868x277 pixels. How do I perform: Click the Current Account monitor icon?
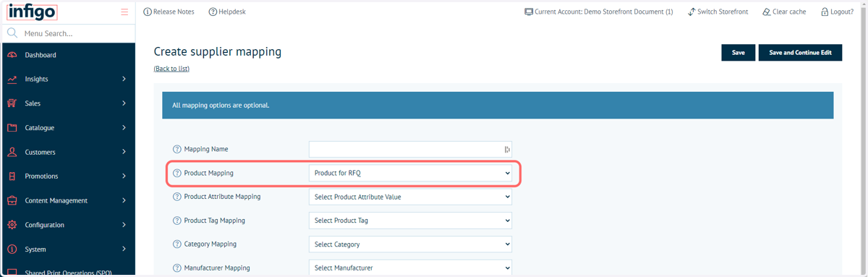[529, 12]
